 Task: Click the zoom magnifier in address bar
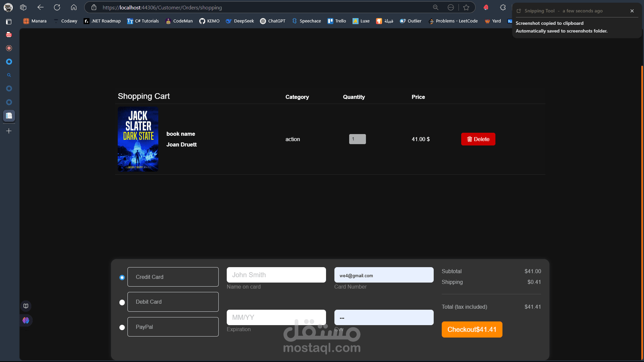point(436,7)
